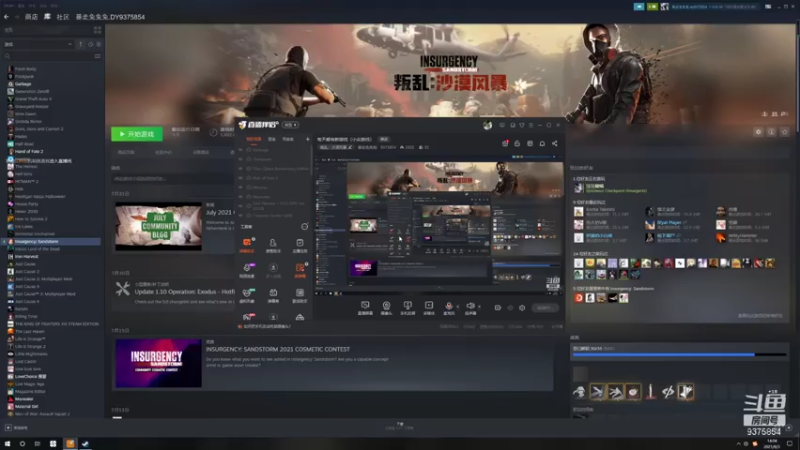Image resolution: width=800 pixels, height=450 pixels.
Task: Click the ready-to-play circle icon in library
Action: click(x=98, y=44)
